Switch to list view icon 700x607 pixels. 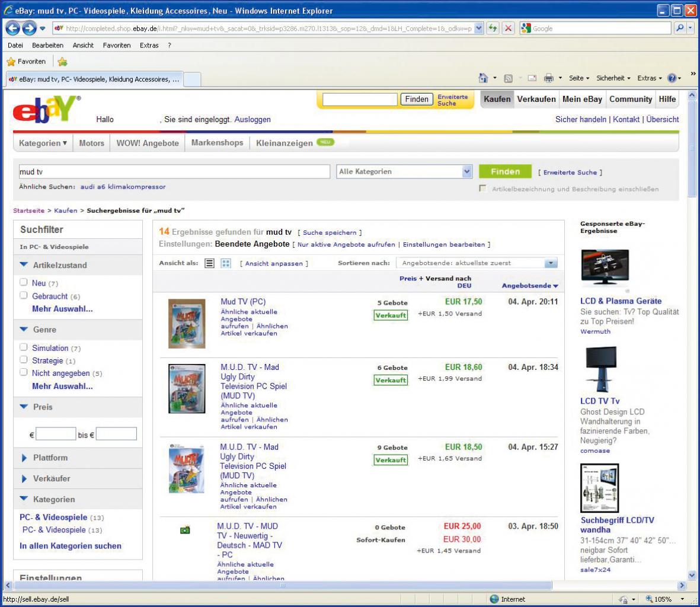point(209,263)
